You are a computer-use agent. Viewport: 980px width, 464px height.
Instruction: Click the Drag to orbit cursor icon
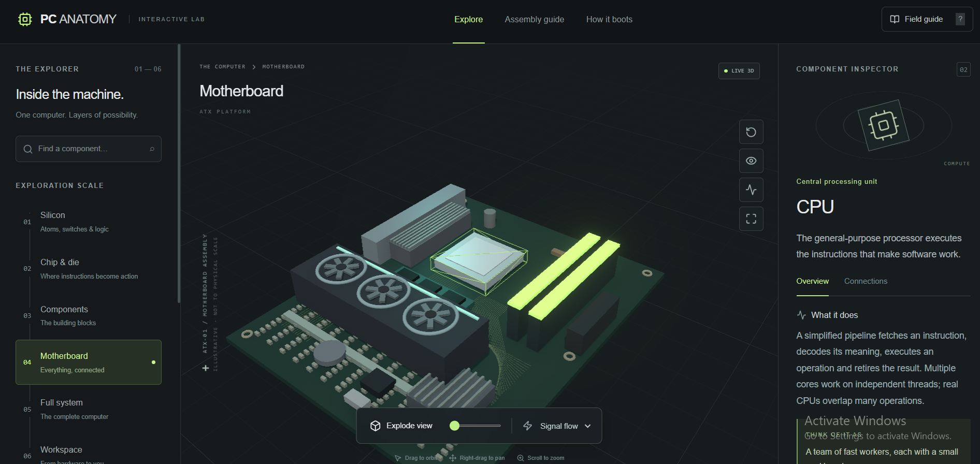point(398,458)
